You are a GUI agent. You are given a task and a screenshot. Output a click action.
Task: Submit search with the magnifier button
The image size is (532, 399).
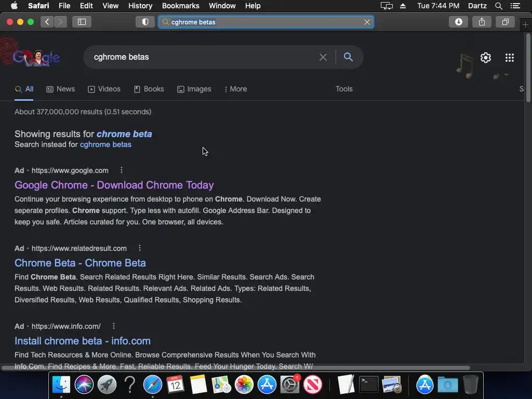point(348,57)
